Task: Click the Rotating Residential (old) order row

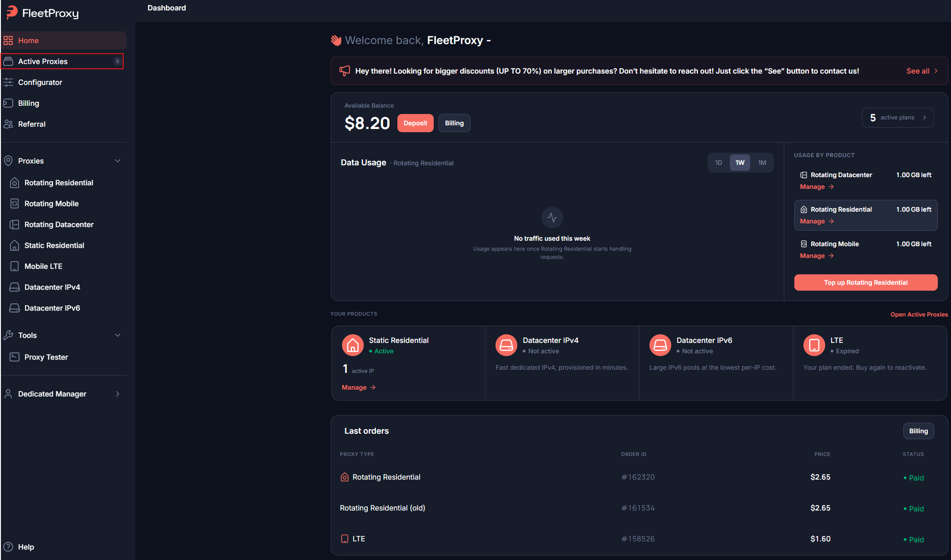Action: [x=639, y=508]
